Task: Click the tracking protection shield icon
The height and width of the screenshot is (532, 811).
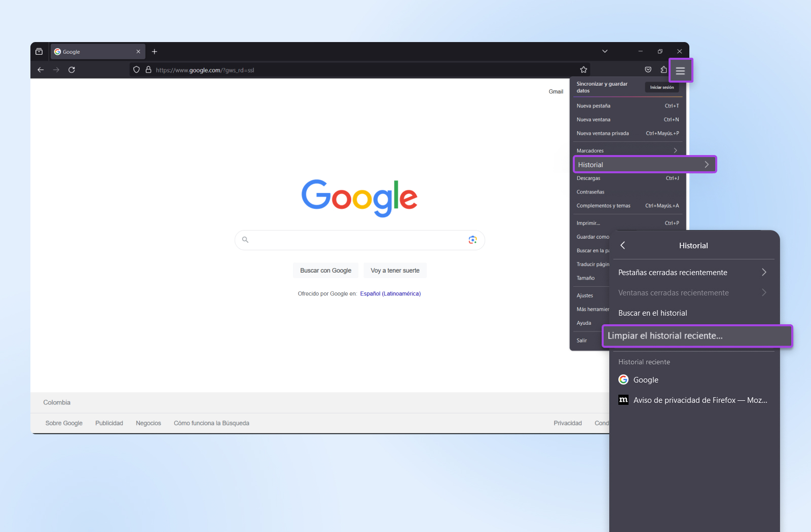Action: tap(136, 70)
